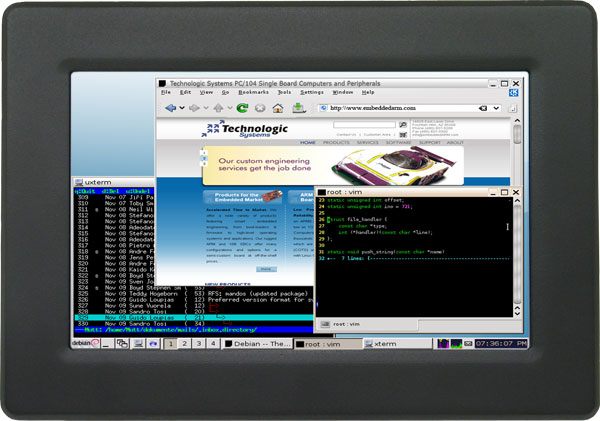Click the window list icon on taskbar
600x421 pixels.
coord(122,344)
